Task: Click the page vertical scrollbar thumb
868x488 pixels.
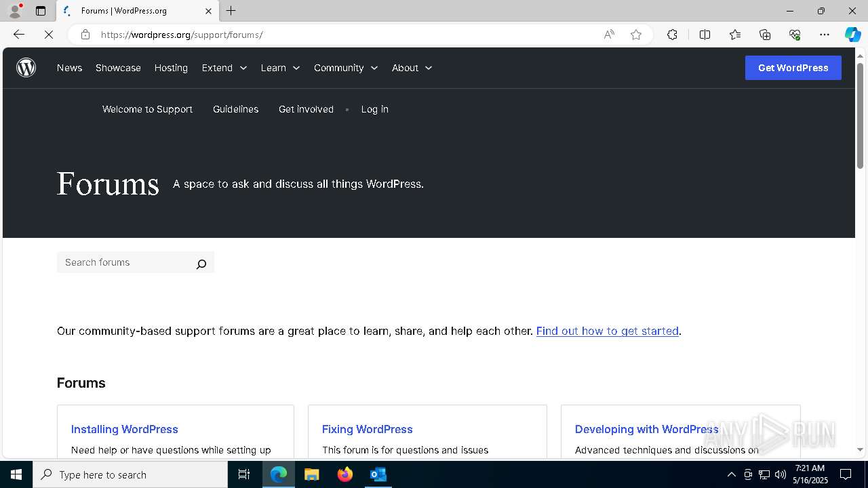Action: (x=860, y=115)
